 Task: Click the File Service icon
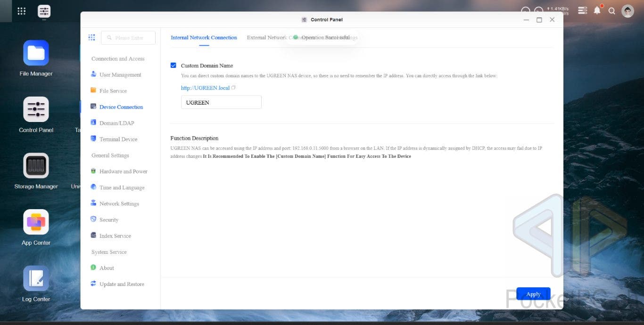point(93,90)
